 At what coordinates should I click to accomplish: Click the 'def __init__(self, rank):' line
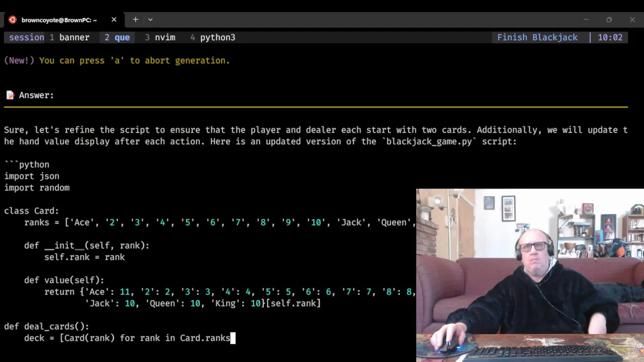point(87,245)
